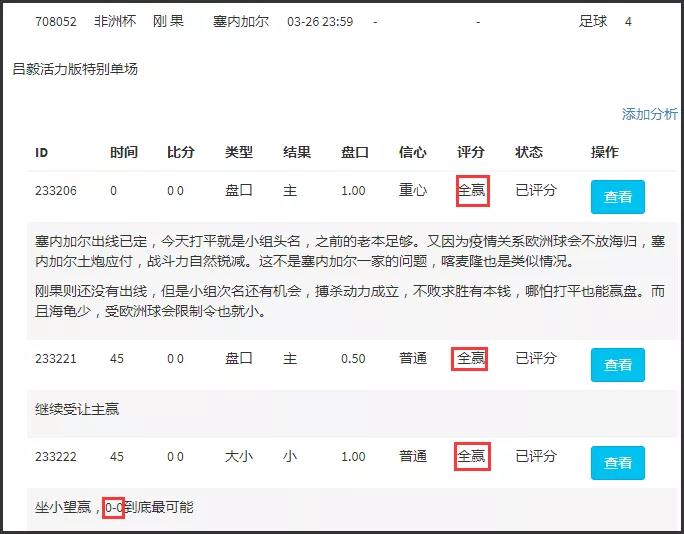Image resolution: width=684 pixels, height=534 pixels.
Task: Click the 类型 column header
Action: click(x=239, y=152)
